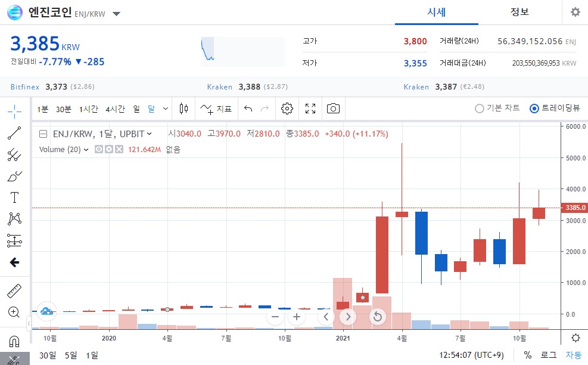Click the 저가 value 3,355
The height and width of the screenshot is (365, 588).
(x=415, y=63)
